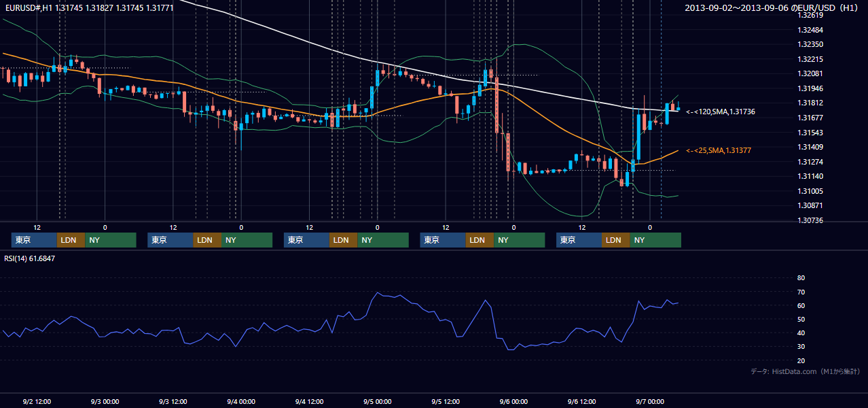This screenshot has width=868, height=408.
Task: Click the second LDN session block
Action: click(207, 240)
